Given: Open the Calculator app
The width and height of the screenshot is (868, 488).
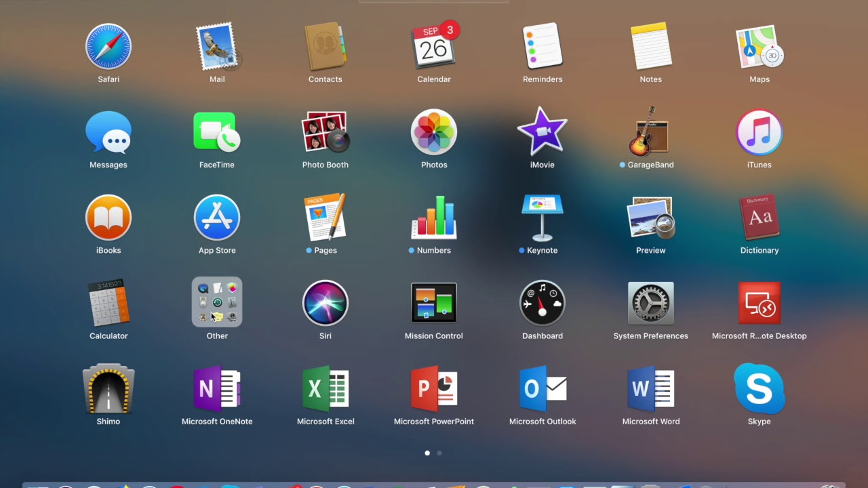Looking at the screenshot, I should click(x=108, y=303).
